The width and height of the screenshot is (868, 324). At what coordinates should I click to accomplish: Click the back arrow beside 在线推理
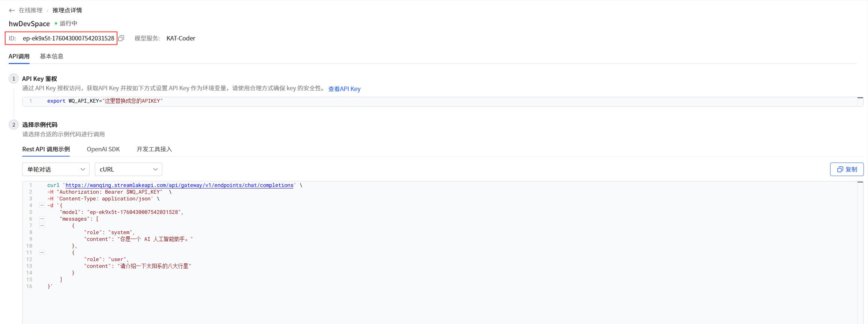[12, 10]
